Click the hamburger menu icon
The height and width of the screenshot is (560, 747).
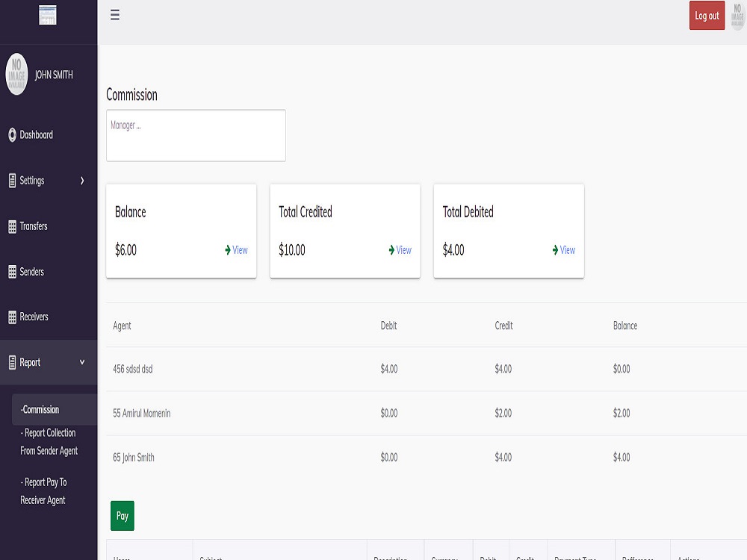click(115, 15)
